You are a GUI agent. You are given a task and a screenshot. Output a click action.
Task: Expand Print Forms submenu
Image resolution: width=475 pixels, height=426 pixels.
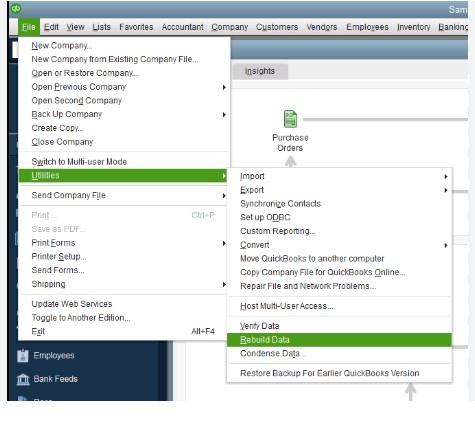(x=124, y=243)
